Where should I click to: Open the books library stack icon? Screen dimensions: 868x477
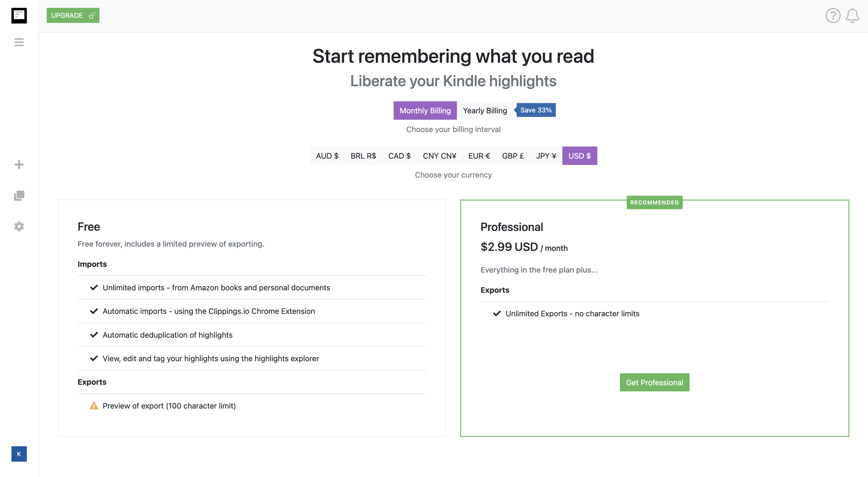19,195
